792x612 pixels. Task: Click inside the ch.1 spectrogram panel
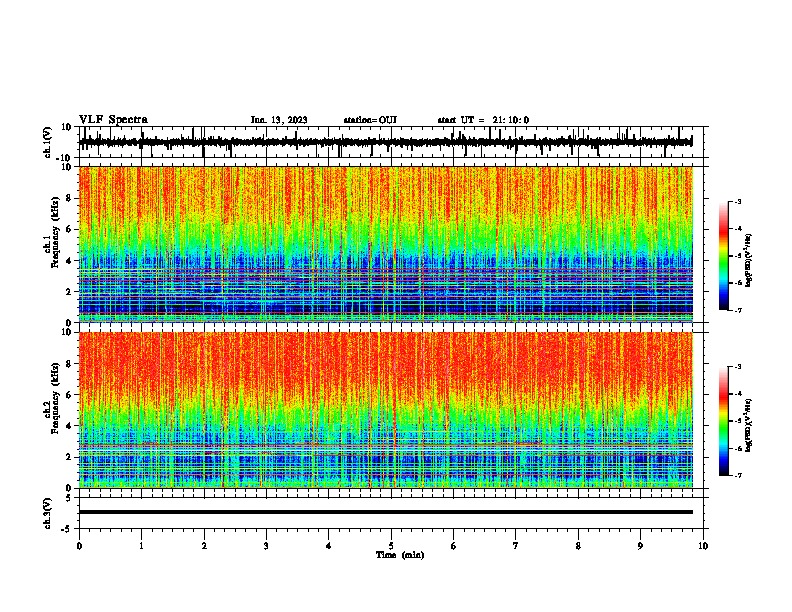(x=385, y=244)
